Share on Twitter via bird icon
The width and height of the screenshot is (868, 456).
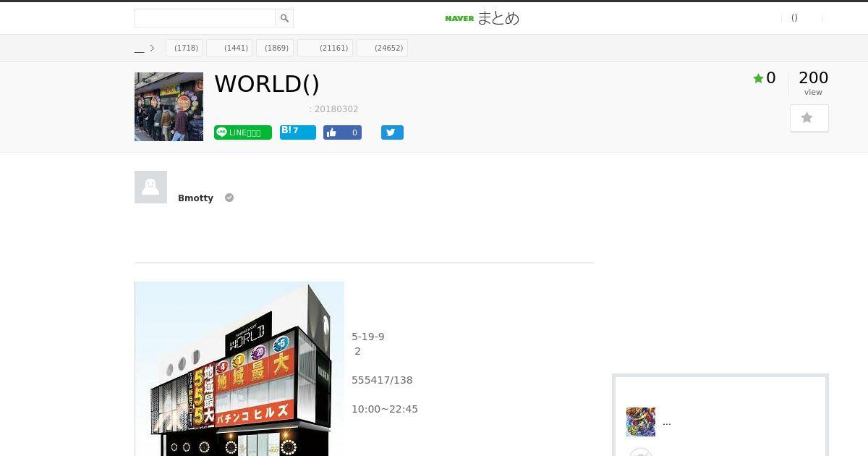point(392,132)
